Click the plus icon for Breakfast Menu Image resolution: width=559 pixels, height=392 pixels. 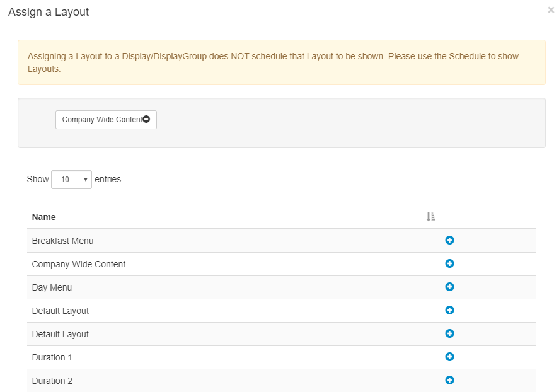click(449, 240)
